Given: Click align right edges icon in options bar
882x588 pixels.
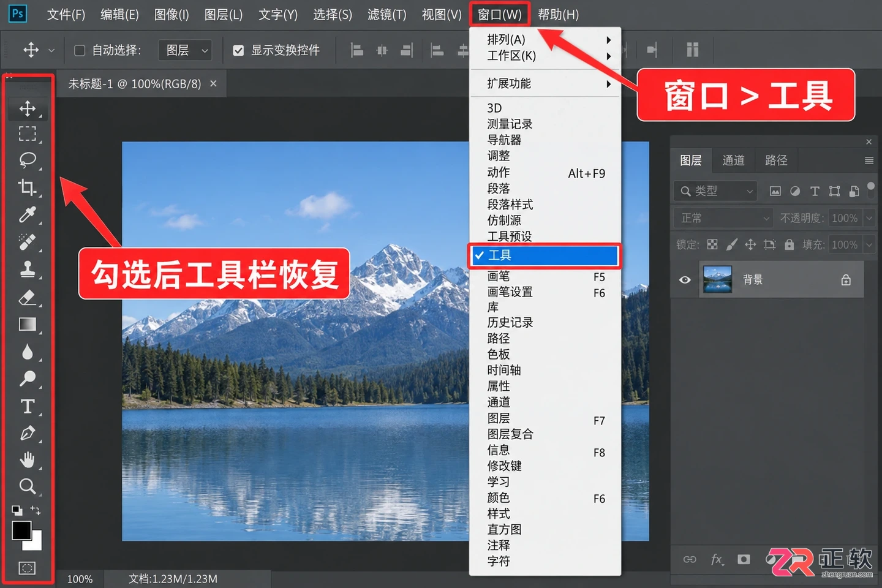Looking at the screenshot, I should coord(407,50).
